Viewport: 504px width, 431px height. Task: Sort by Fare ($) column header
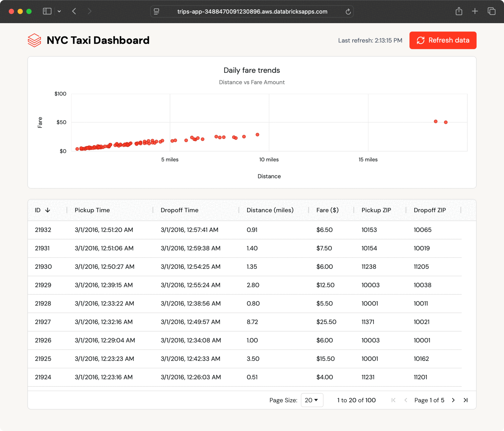tap(327, 210)
